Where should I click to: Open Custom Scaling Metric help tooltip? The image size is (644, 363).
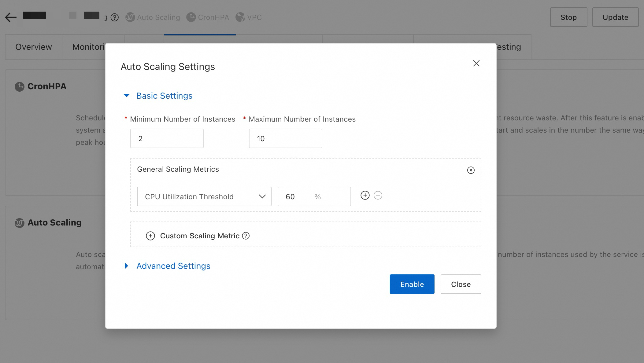246,236
